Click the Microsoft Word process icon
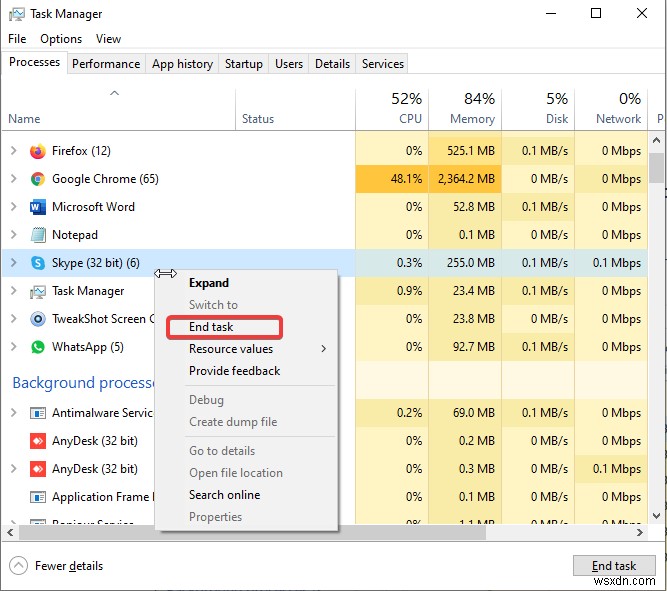Screen dimensions: 667x591 click(37, 207)
